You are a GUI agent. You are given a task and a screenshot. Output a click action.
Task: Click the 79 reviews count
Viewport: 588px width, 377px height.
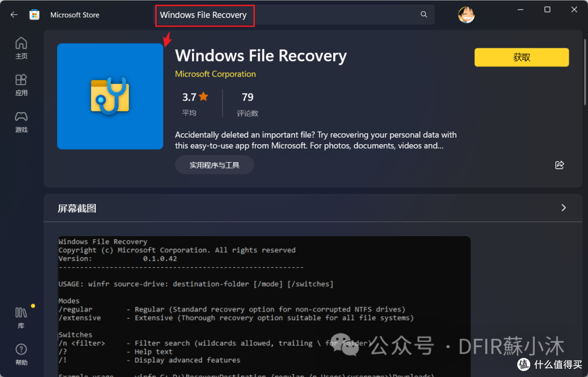click(x=248, y=97)
